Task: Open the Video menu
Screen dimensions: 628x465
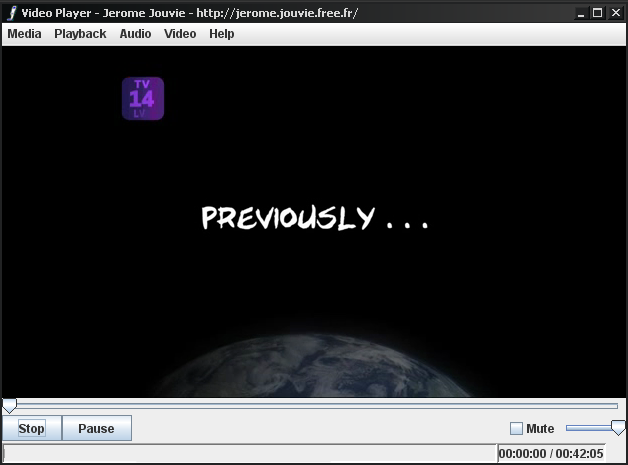Action: point(180,34)
